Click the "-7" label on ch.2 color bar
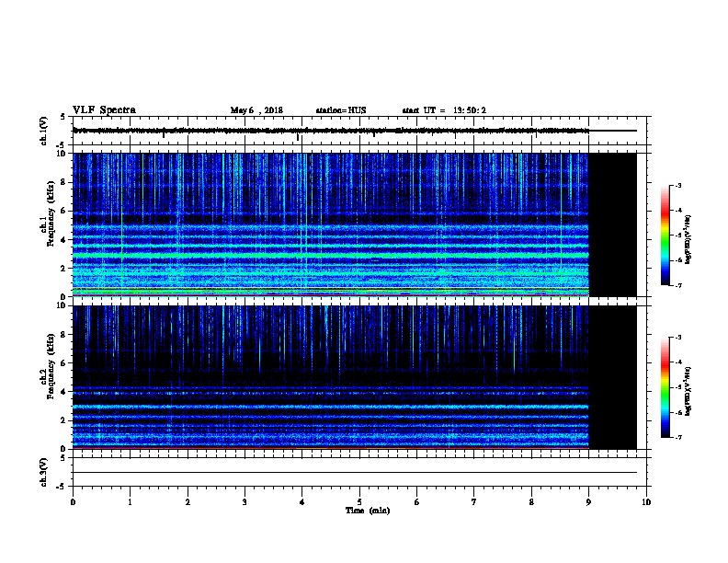Viewport: 728px width, 563px height. point(677,437)
